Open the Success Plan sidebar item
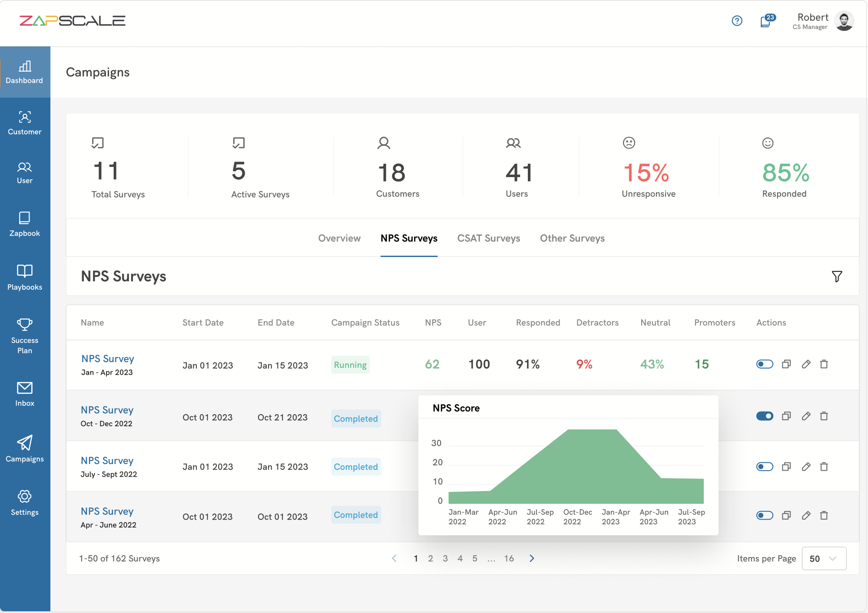This screenshot has height=613, width=868. 25,336
